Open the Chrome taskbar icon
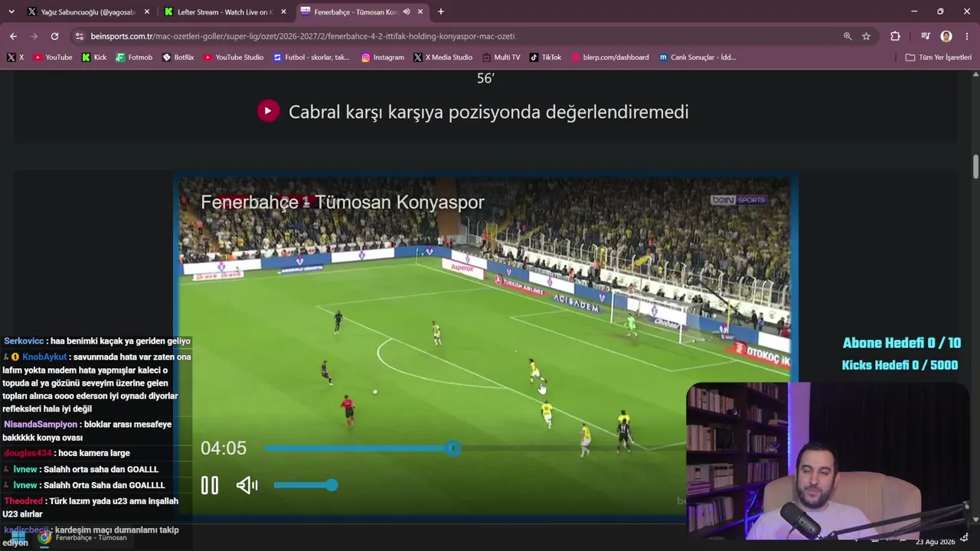Viewport: 980px width, 551px height. pos(44,537)
